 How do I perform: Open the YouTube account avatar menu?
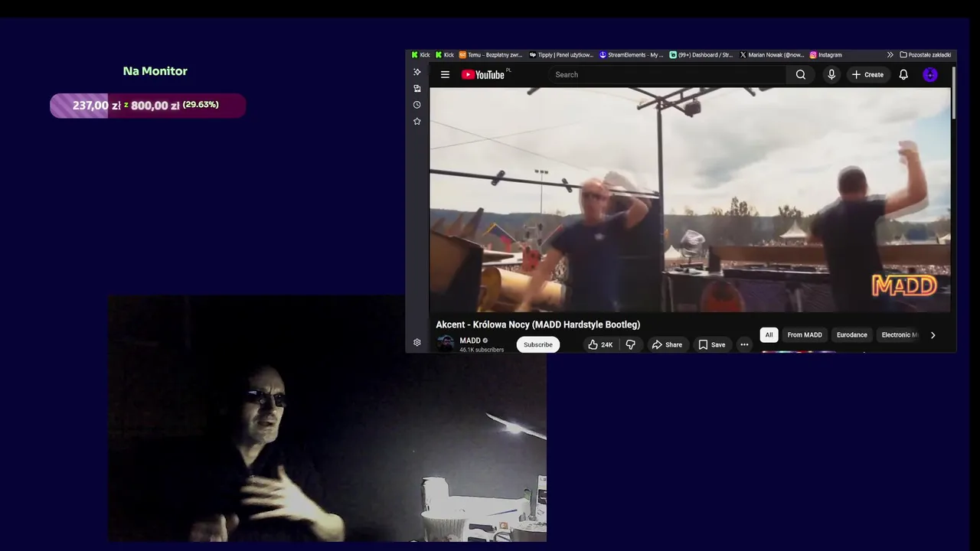click(930, 75)
